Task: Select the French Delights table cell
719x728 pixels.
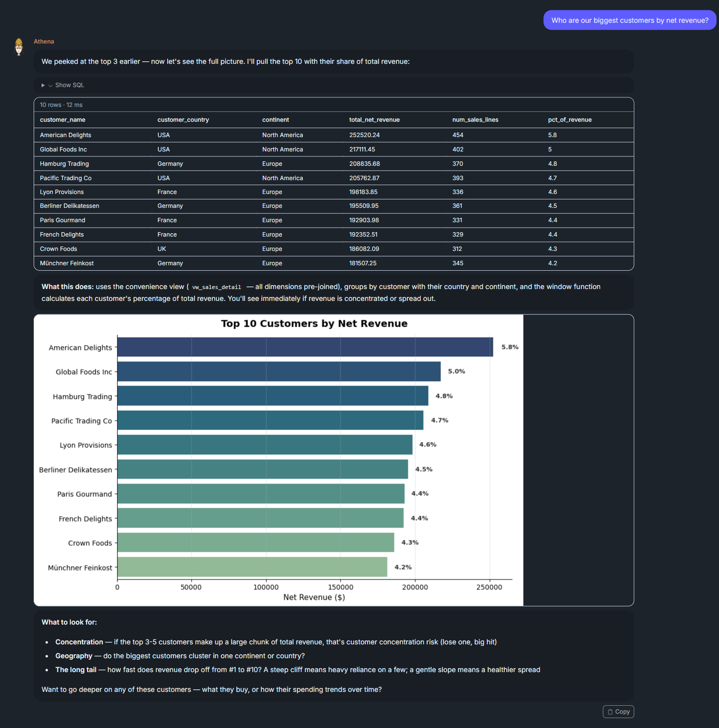Action: coord(62,235)
